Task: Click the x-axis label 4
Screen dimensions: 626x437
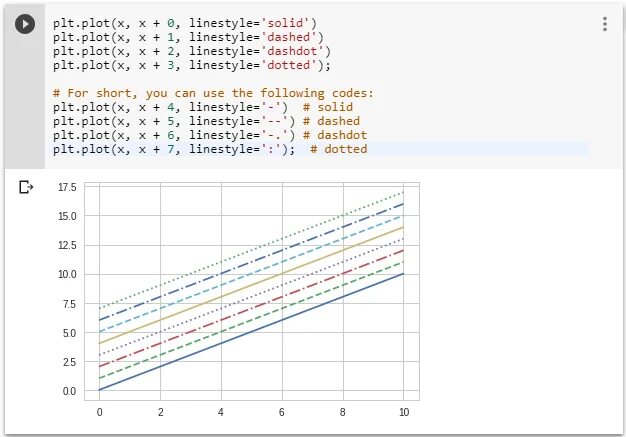Action: click(221, 412)
